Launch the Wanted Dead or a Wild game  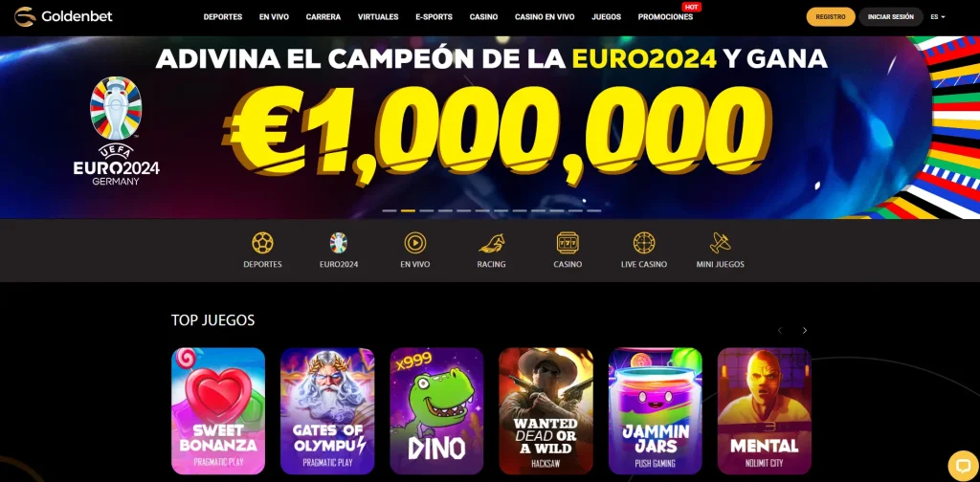point(546,411)
